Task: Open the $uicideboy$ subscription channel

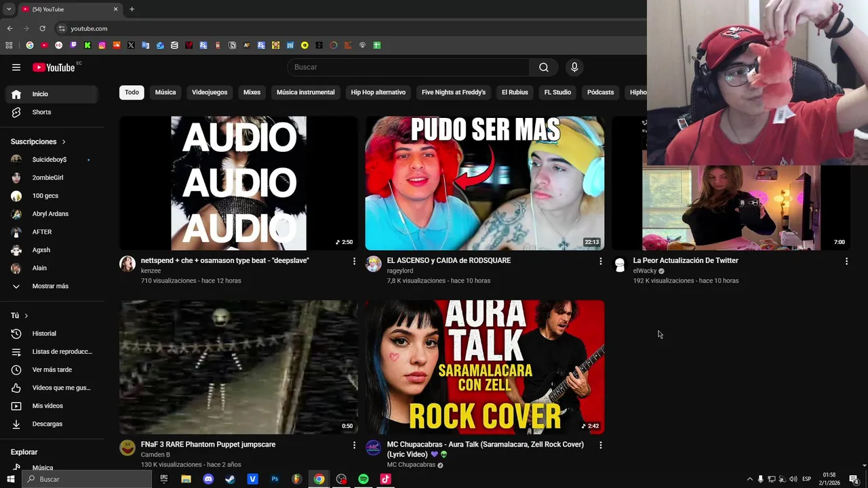Action: (x=52, y=159)
